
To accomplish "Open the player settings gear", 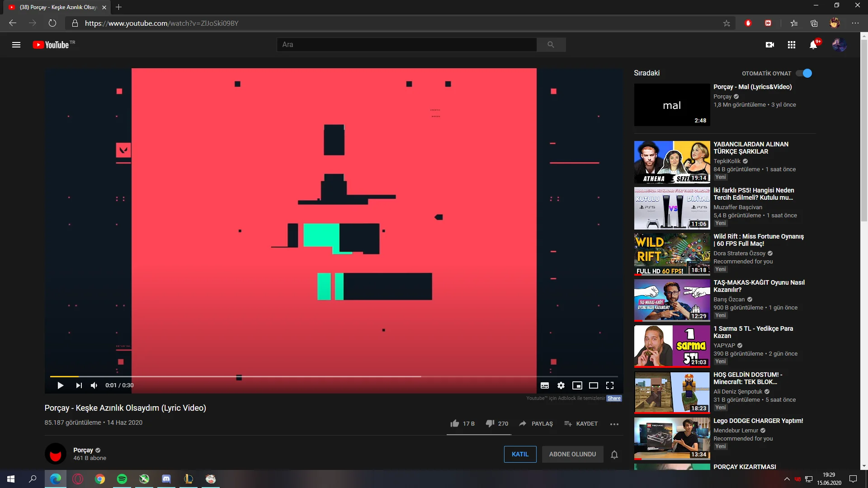I will click(561, 385).
